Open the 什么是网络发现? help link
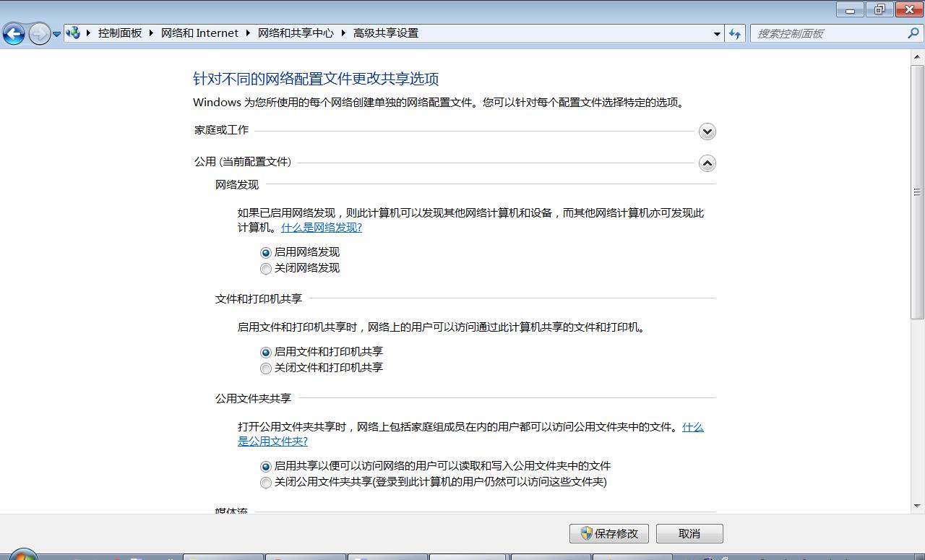The width and height of the screenshot is (925, 560). (320, 227)
